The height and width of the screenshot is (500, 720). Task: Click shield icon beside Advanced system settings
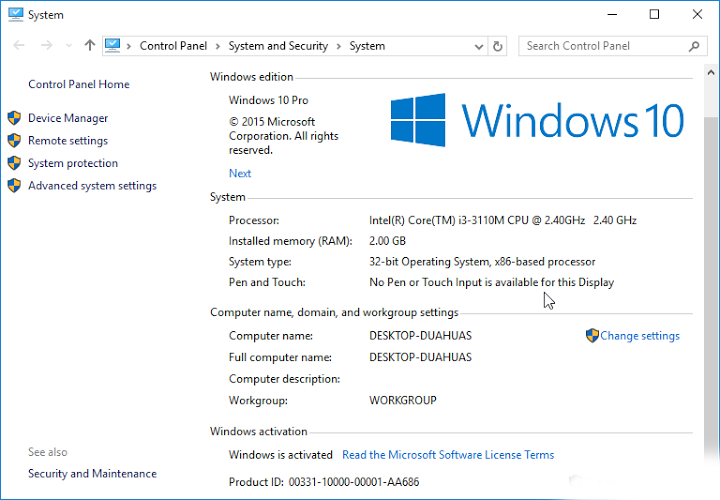pos(14,185)
